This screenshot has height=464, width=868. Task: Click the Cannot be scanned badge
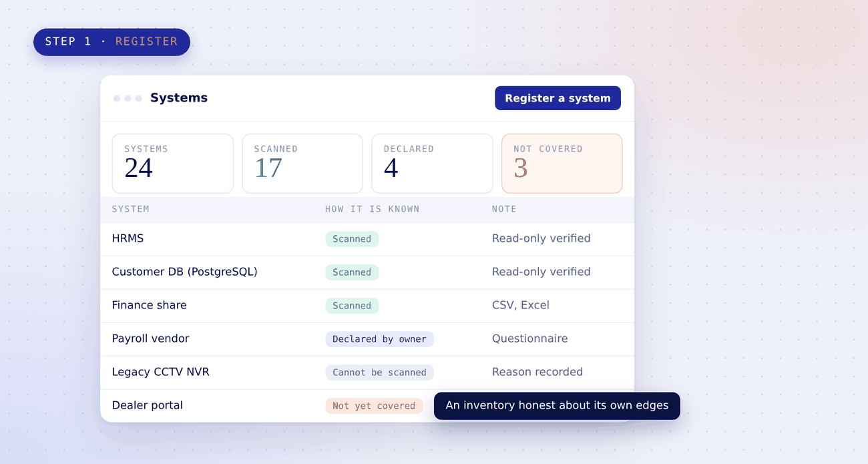(x=379, y=373)
